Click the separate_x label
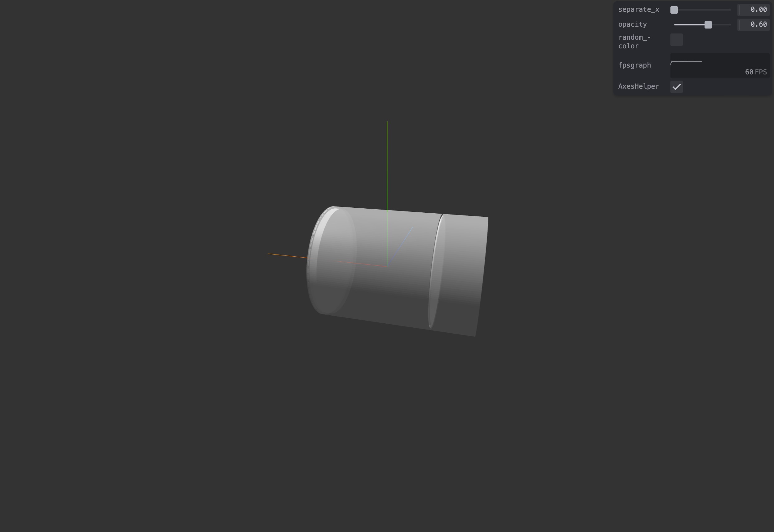 coord(638,10)
